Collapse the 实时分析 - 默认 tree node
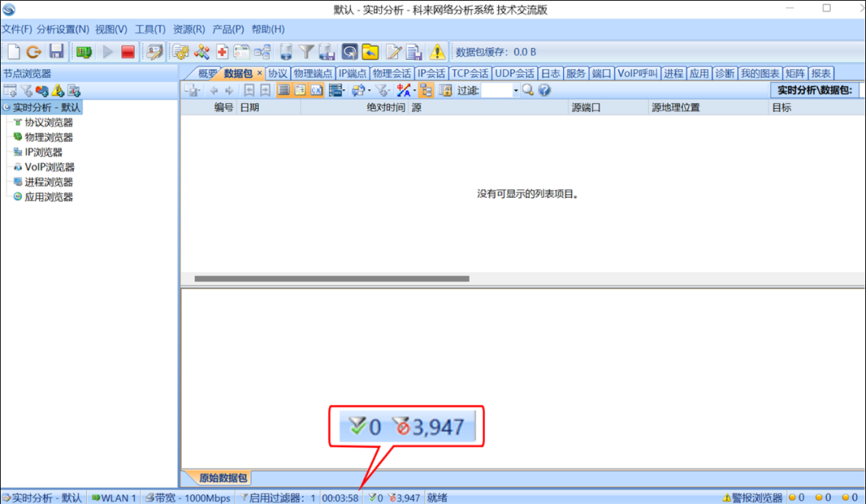The image size is (866, 504). click(x=7, y=107)
